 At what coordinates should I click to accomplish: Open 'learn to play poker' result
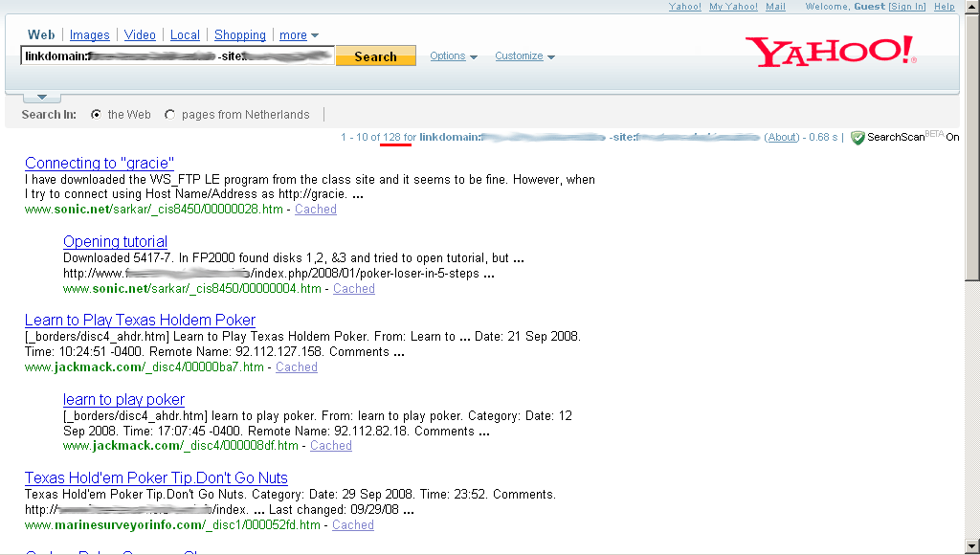tap(123, 399)
